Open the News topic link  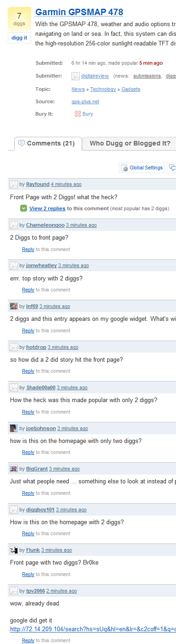pos(78,89)
